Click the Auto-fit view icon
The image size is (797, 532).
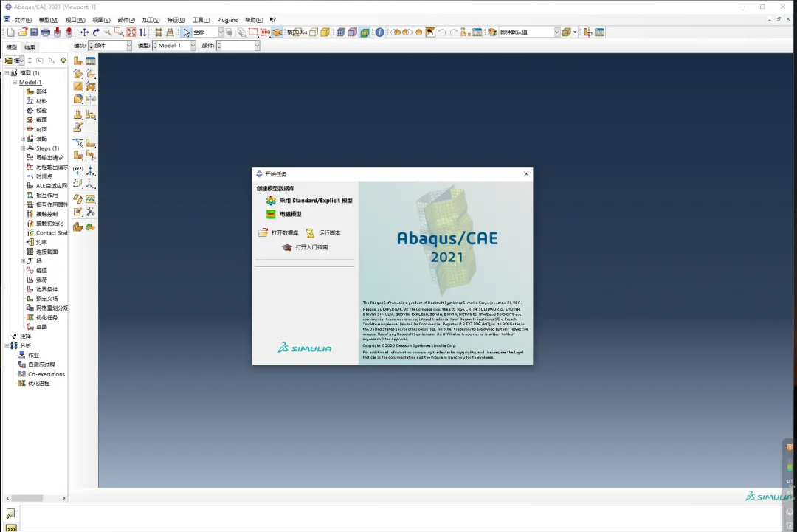[131, 32]
